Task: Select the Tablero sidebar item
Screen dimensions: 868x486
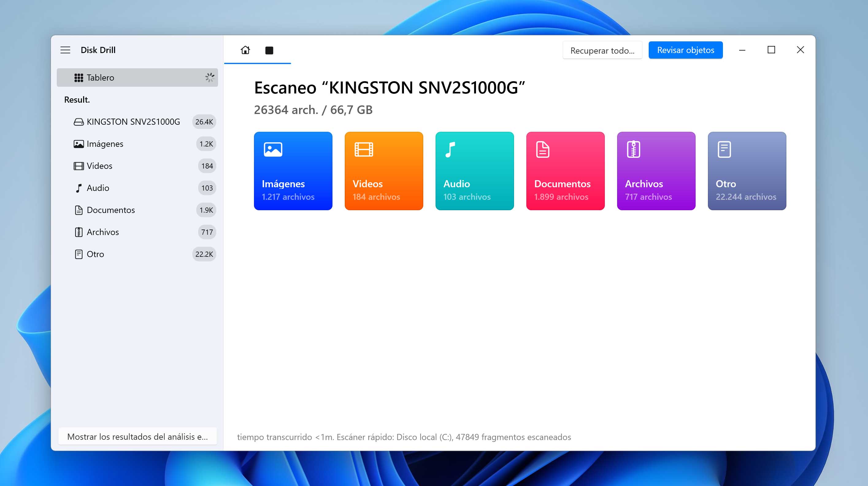Action: [x=137, y=78]
